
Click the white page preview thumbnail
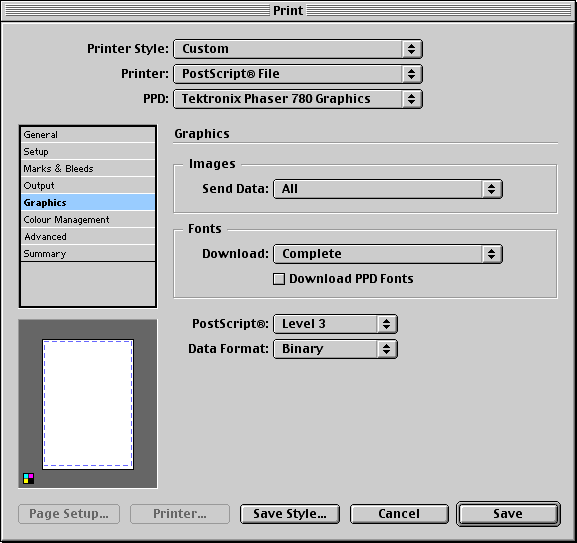click(88, 404)
